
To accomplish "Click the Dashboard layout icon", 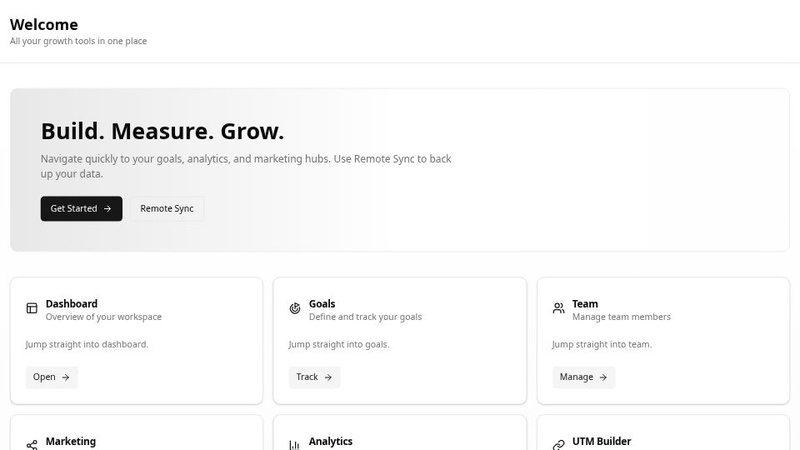I will tap(32, 308).
